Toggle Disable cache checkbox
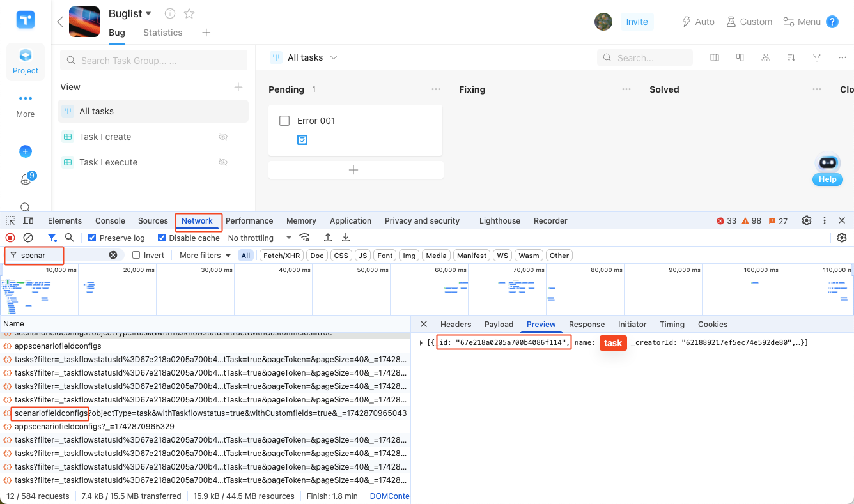This screenshot has width=854, height=504. point(162,238)
